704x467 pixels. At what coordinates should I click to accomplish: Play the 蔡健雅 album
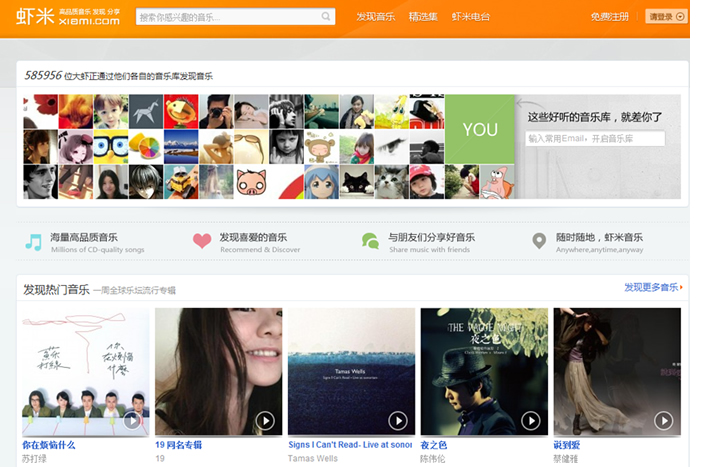pos(664,420)
